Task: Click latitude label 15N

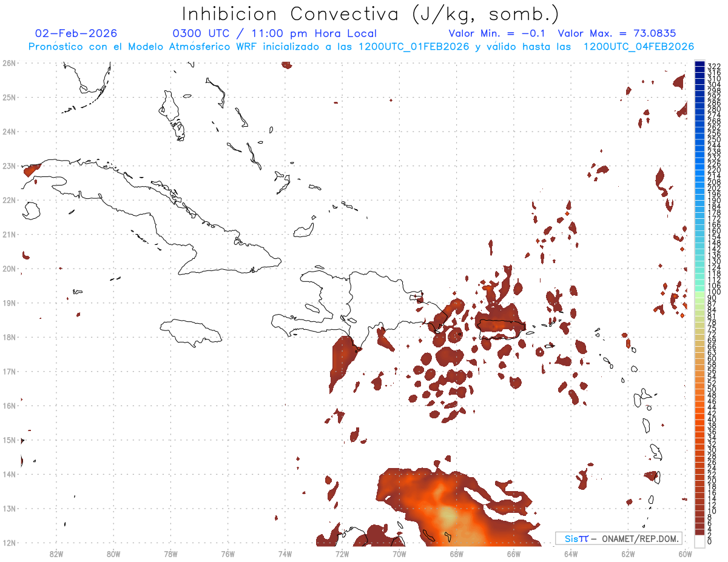Action: tap(9, 440)
